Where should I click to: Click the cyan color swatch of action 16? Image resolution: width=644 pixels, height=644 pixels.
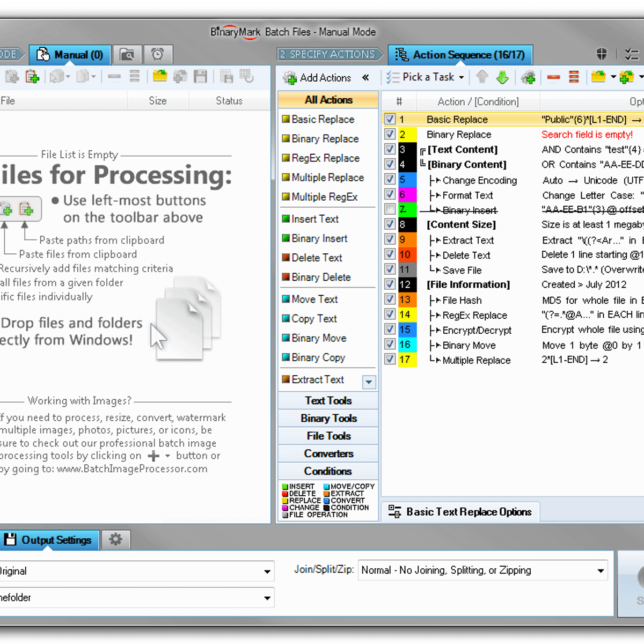click(x=407, y=345)
